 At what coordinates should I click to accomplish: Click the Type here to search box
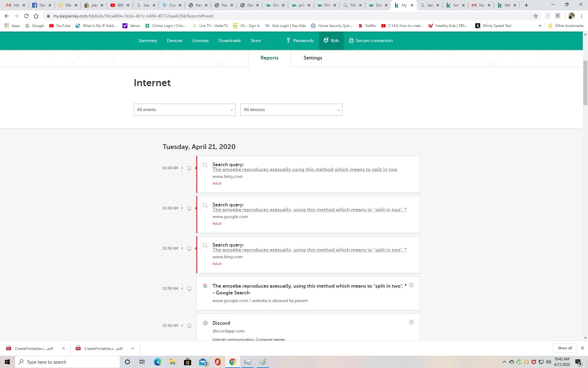coord(67,362)
